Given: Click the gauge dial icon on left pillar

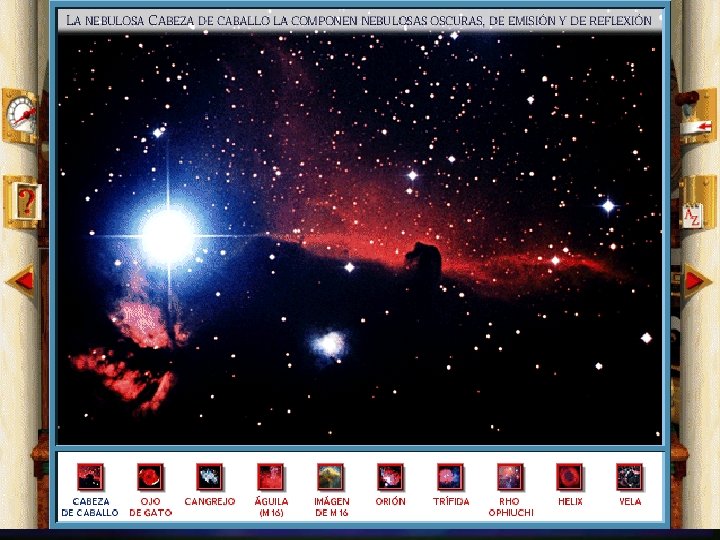Looking at the screenshot, I should (x=20, y=116).
